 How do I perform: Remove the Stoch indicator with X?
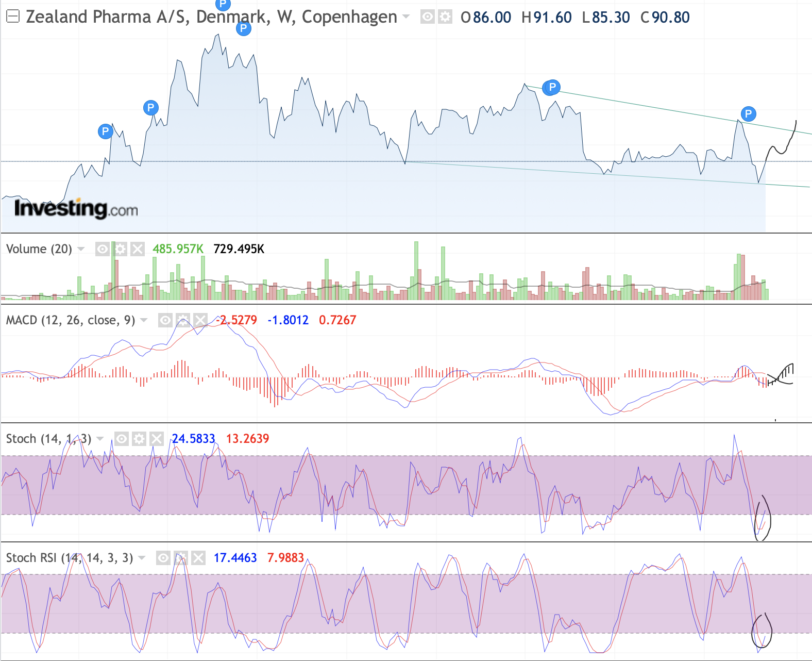pyautogui.click(x=156, y=439)
